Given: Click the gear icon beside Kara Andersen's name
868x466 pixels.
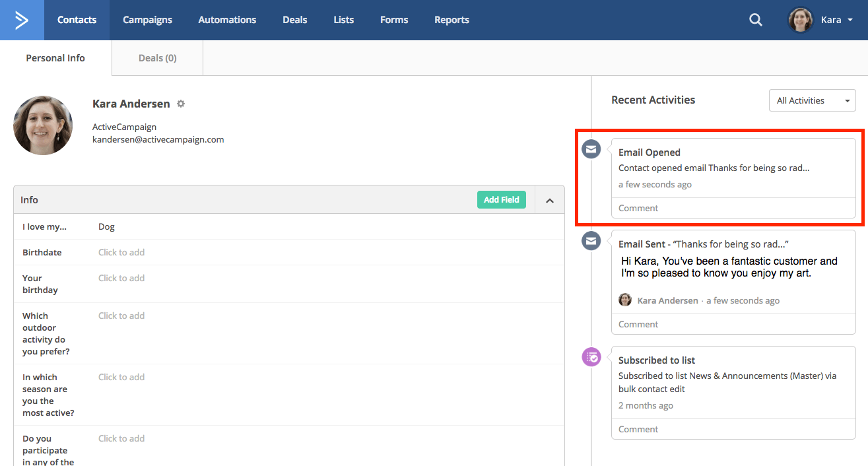Looking at the screenshot, I should (181, 104).
